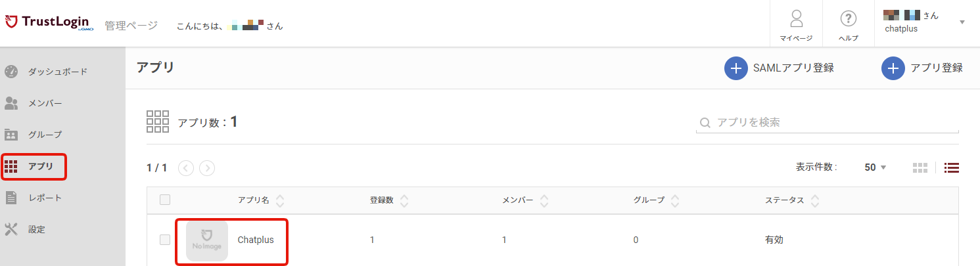Click the app search (アプリを検索) field
Image resolution: width=980 pixels, height=266 pixels.
pos(828,122)
